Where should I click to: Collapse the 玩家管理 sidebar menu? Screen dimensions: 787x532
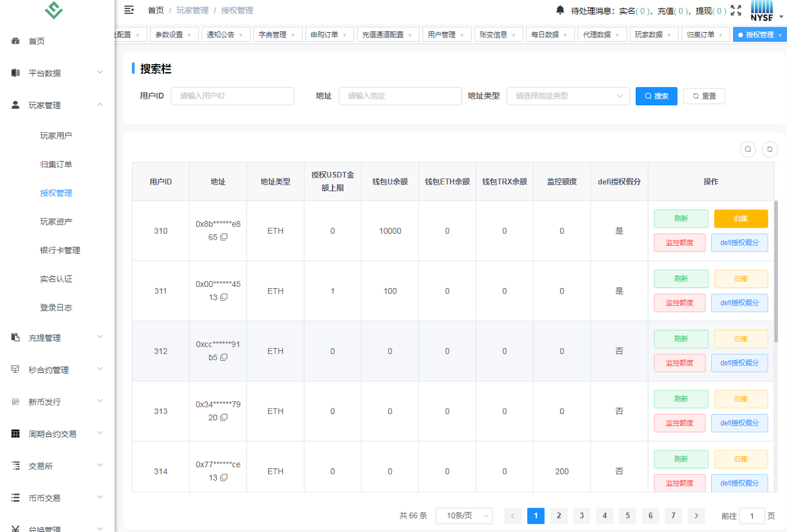point(57,105)
